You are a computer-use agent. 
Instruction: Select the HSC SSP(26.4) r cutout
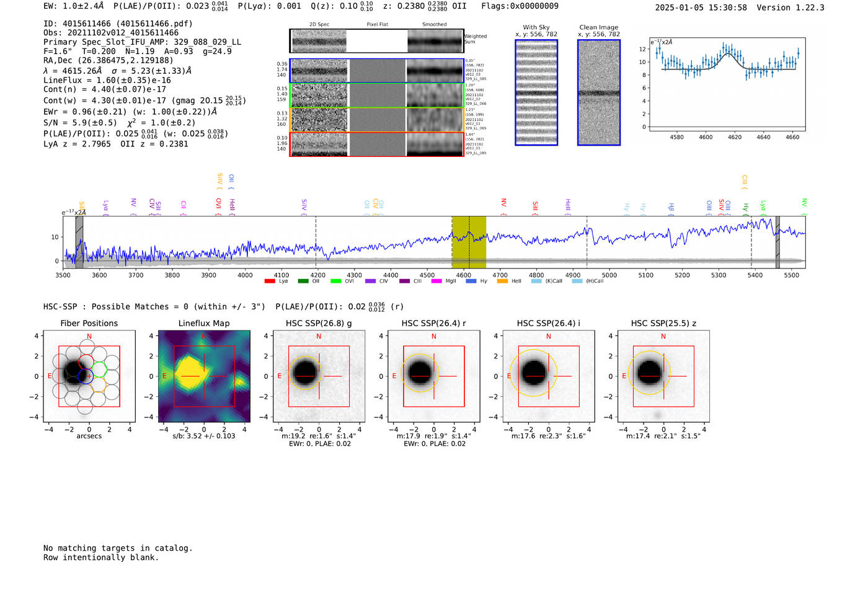point(434,376)
